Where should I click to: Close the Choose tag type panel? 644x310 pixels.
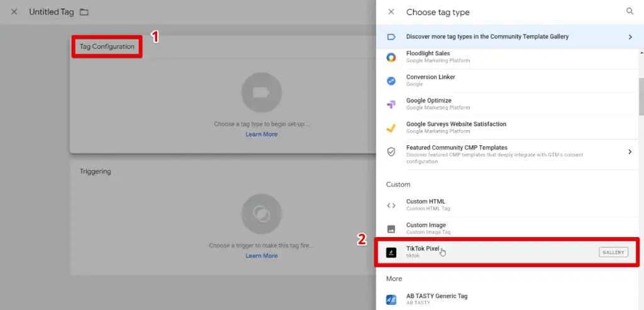(x=391, y=12)
